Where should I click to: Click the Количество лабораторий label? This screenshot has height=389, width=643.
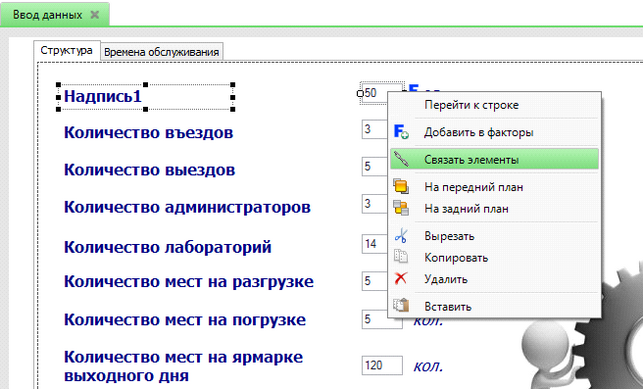(x=168, y=247)
